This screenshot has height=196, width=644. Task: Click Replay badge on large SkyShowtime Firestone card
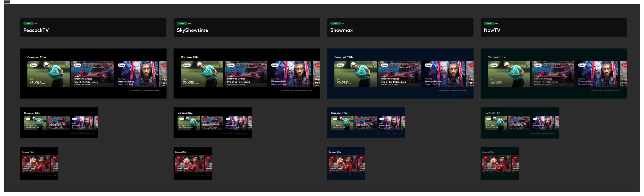[231, 65]
